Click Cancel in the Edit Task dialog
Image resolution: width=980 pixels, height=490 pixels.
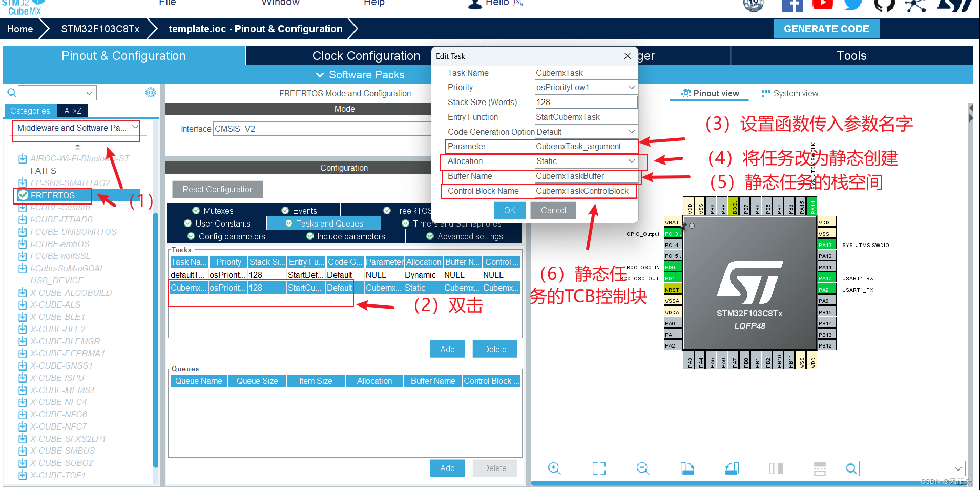coord(553,210)
